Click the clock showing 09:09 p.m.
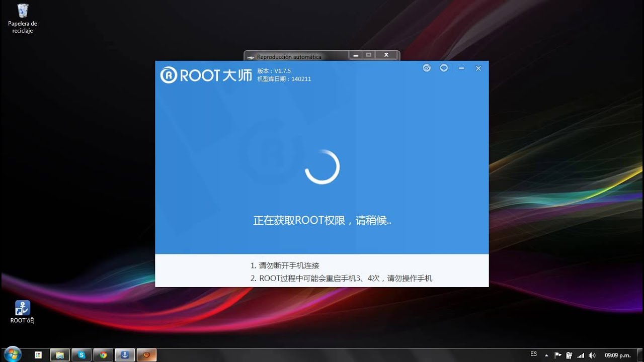The image size is (644, 362). coord(618,355)
